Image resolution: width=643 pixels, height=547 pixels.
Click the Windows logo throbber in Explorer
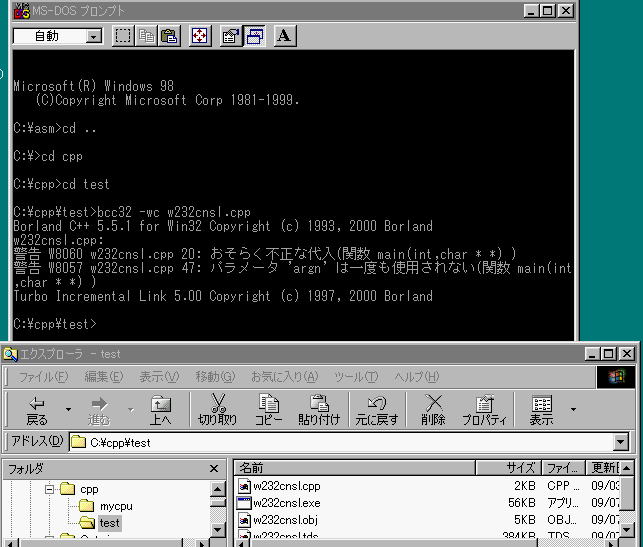click(x=616, y=377)
